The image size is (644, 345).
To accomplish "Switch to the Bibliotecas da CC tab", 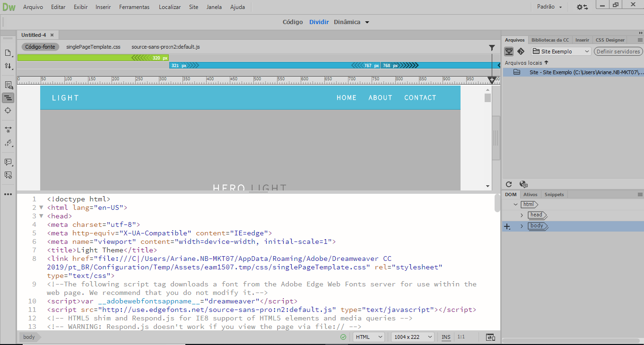I will point(550,40).
